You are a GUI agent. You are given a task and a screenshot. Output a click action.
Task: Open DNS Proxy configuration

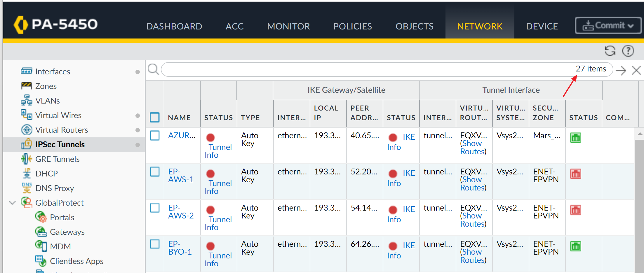[x=55, y=188]
